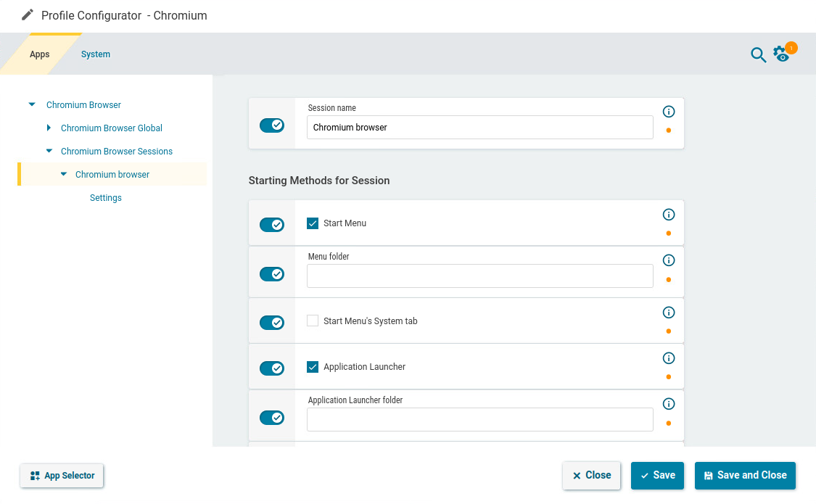
Task: Switch to the System tab
Action: [x=96, y=54]
